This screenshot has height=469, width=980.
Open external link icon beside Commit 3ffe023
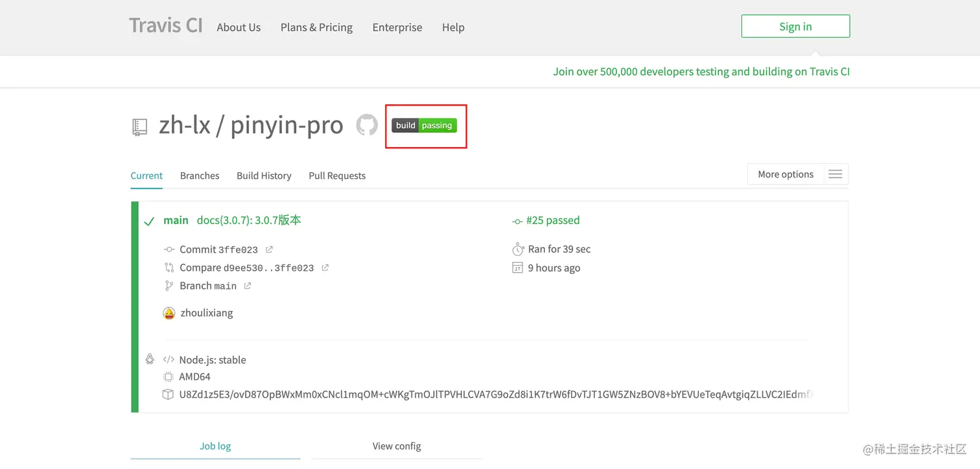coord(269,249)
